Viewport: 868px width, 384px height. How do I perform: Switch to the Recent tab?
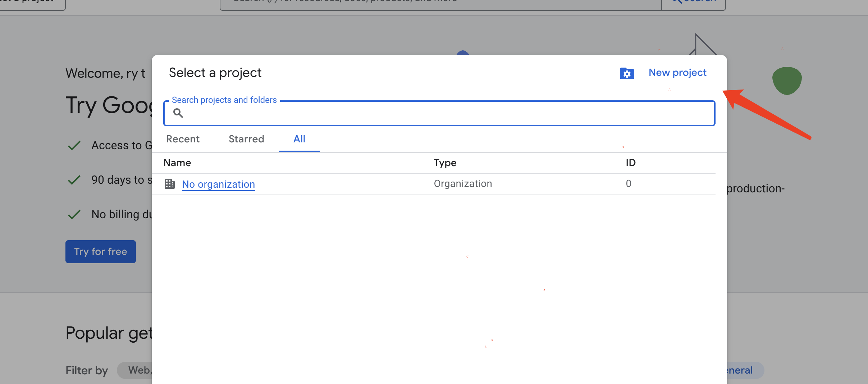183,139
